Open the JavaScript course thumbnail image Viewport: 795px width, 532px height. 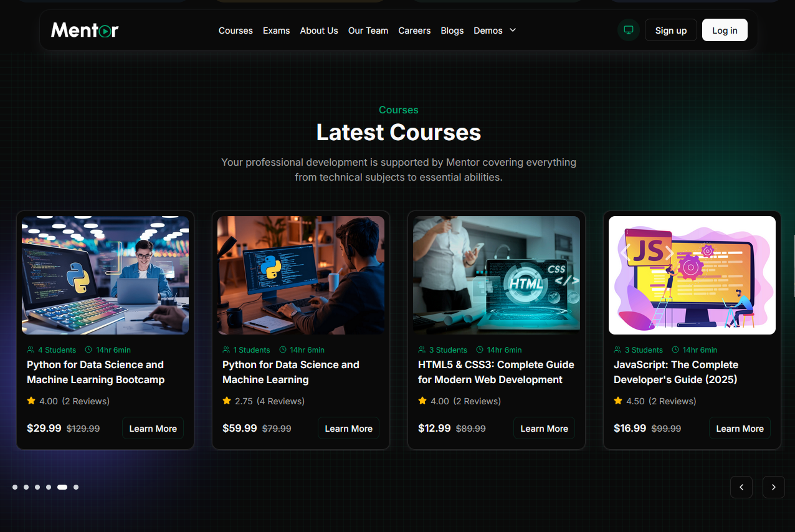[692, 275]
